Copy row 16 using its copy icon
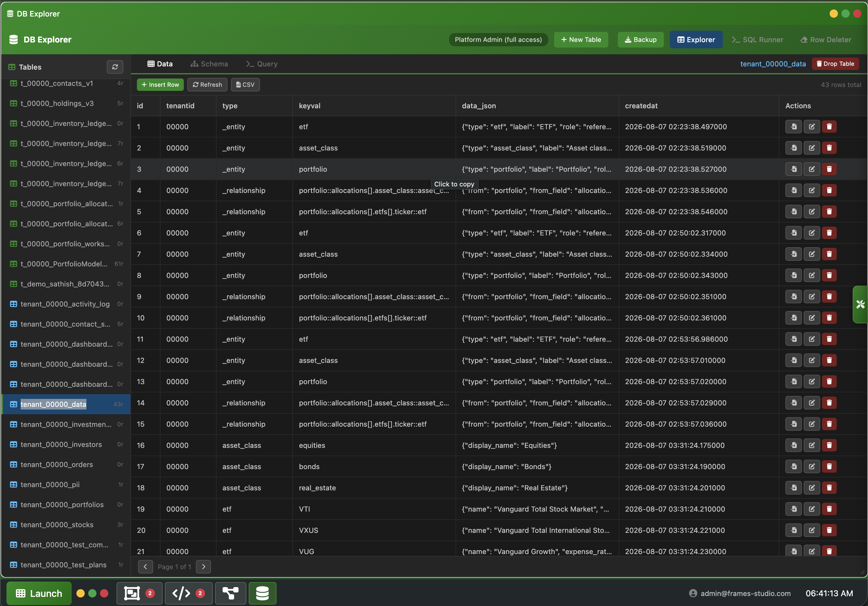The width and height of the screenshot is (868, 606). [794, 445]
